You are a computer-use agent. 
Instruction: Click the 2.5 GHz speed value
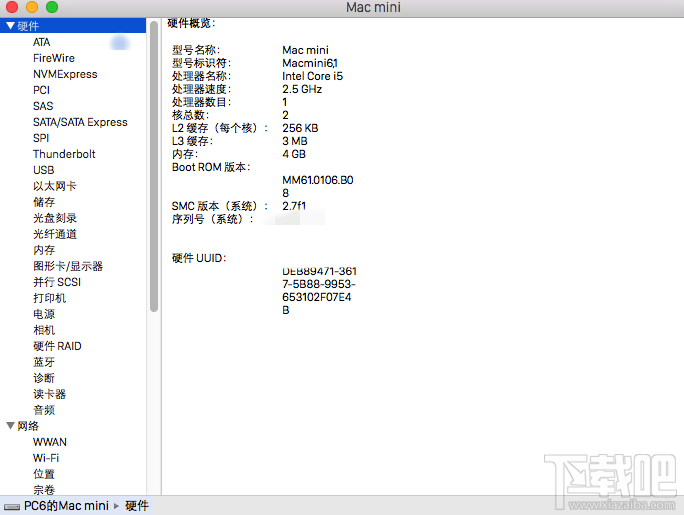(x=302, y=89)
